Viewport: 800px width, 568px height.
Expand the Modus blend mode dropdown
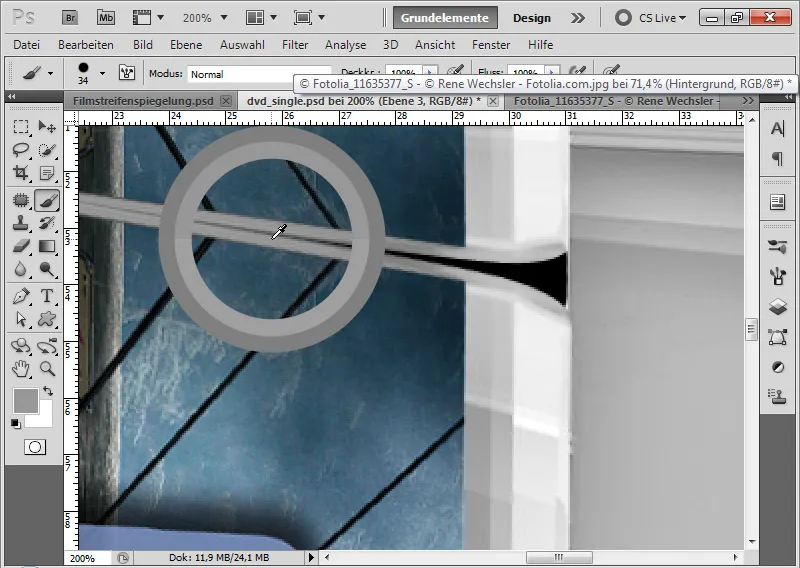pyautogui.click(x=240, y=74)
